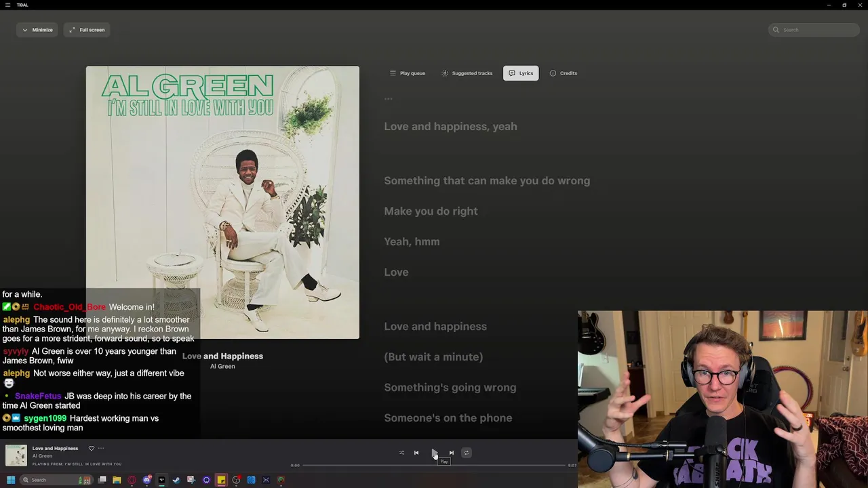Switch to the Suggested tracks tab
This screenshot has width=868, height=488.
[467, 73]
